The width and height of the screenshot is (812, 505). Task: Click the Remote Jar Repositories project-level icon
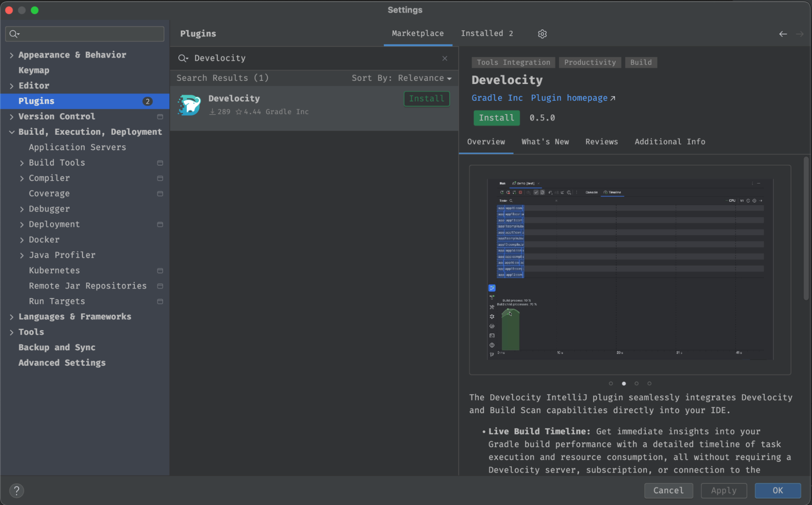click(x=160, y=286)
